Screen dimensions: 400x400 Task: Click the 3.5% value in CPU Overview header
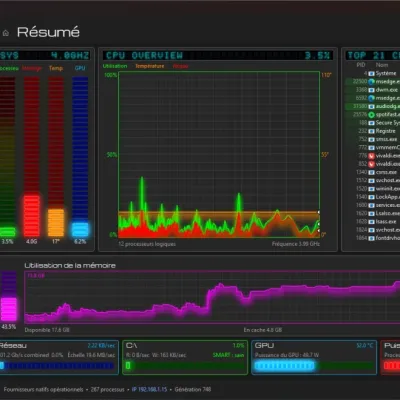[x=317, y=55]
